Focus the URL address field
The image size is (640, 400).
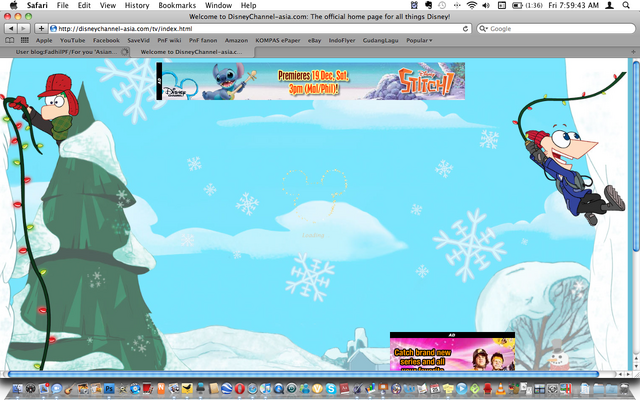[x=260, y=29]
